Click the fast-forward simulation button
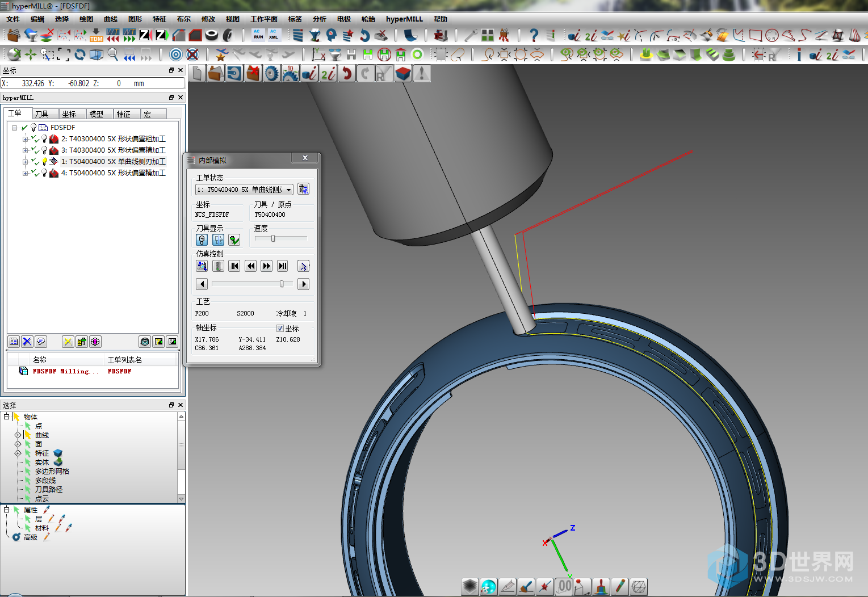 tap(266, 266)
